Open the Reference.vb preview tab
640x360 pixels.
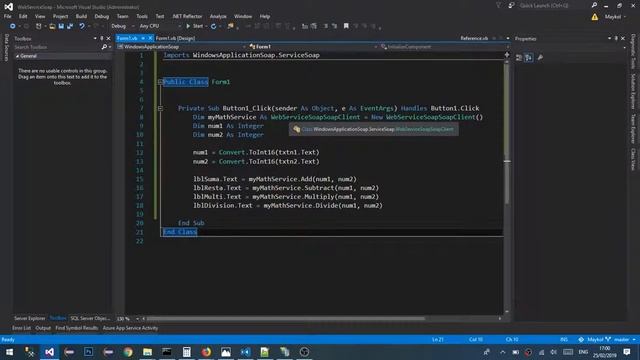(x=474, y=38)
